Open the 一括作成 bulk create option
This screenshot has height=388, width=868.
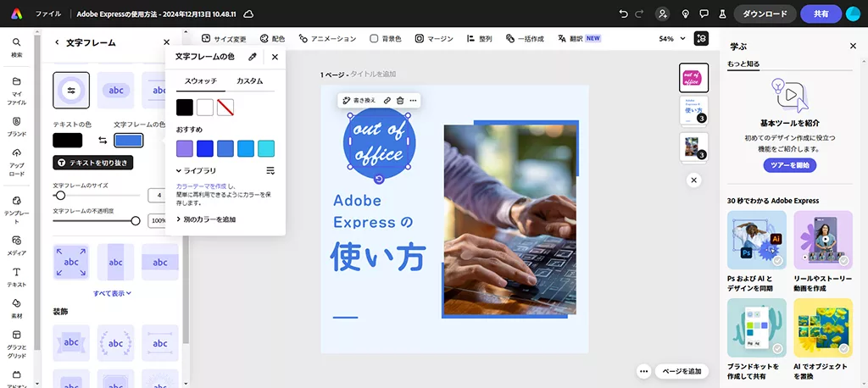525,39
